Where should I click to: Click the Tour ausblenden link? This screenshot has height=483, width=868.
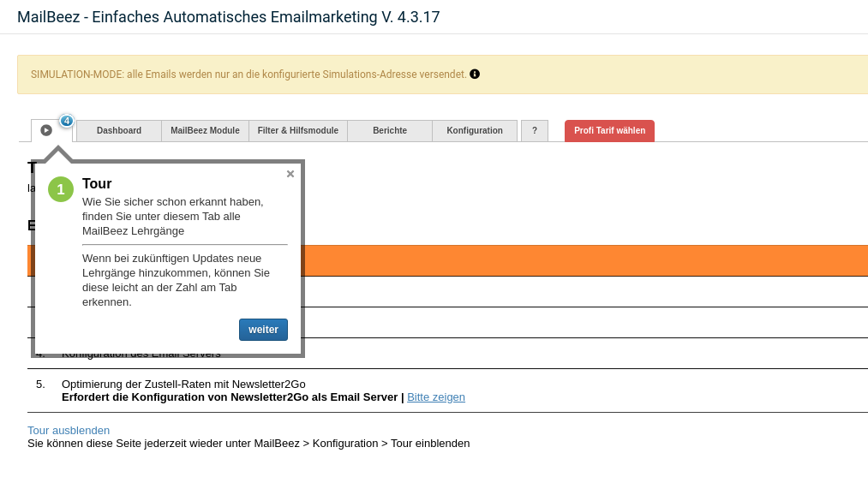coord(69,430)
